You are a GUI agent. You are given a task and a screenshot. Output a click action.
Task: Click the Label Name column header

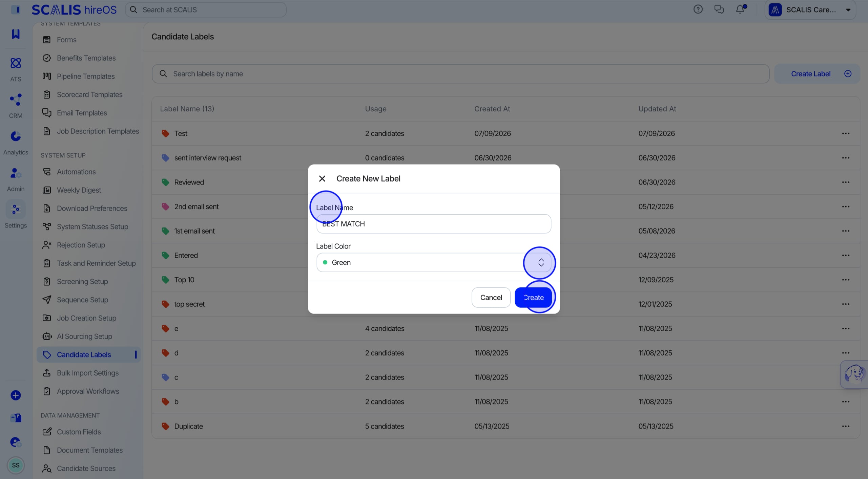click(187, 109)
